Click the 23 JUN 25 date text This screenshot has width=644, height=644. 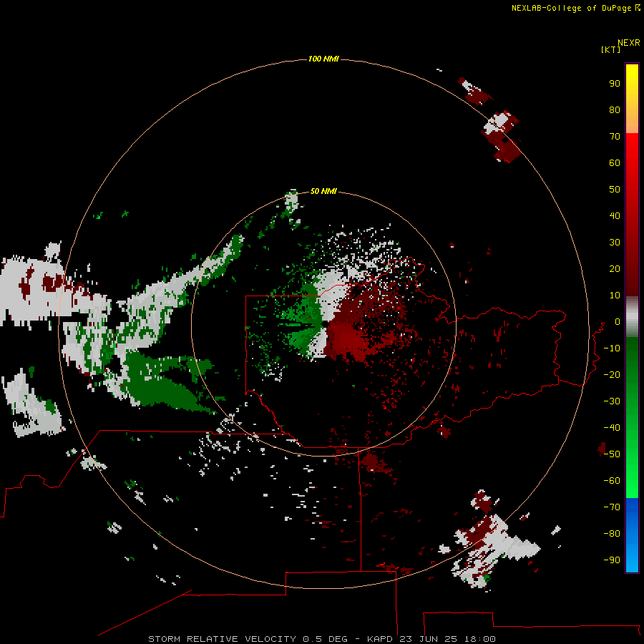point(429,639)
